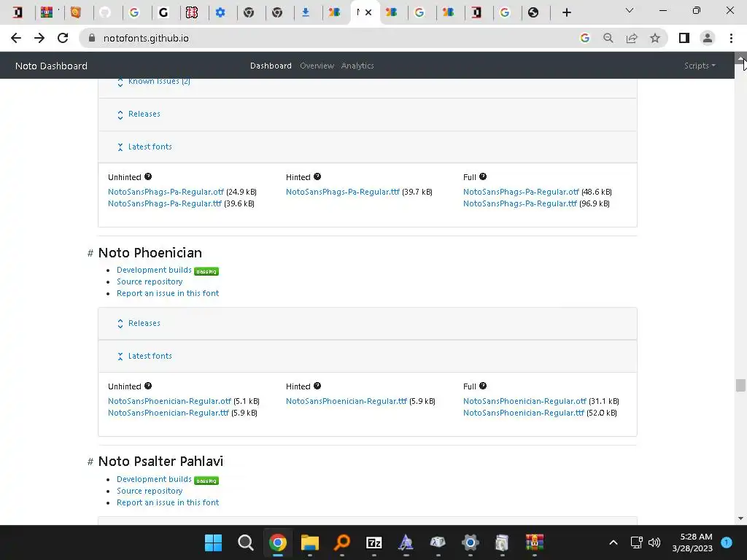Click the # anchor beside Noto Psalter Pahlavi
The width and height of the screenshot is (747, 560).
point(90,462)
